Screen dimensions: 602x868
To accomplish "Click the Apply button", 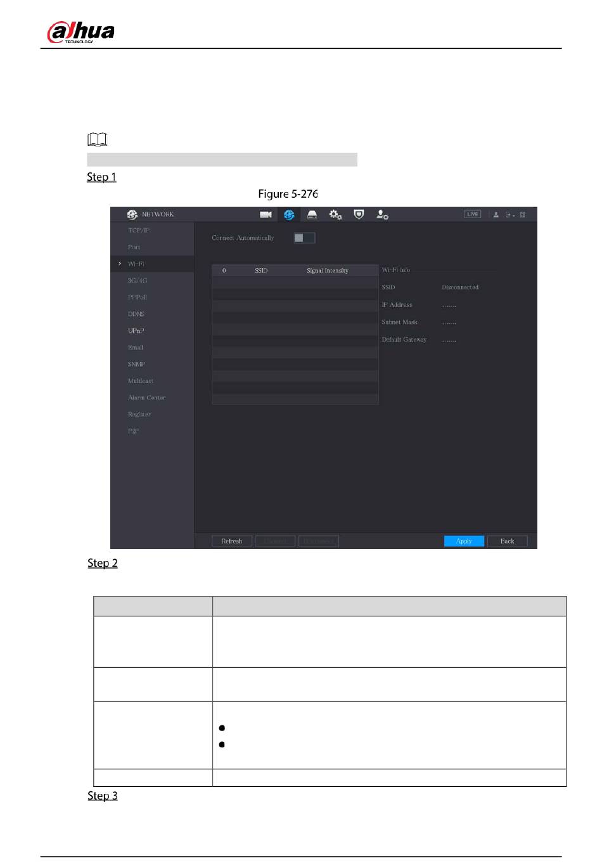I will tap(464, 541).
